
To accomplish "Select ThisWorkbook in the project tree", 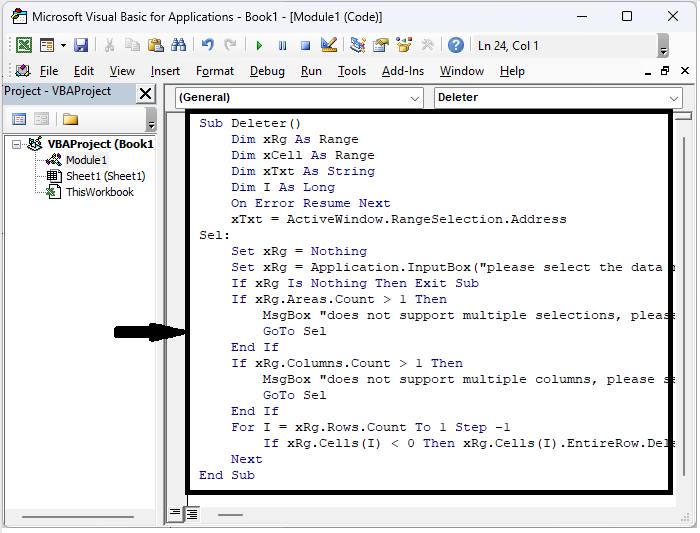I will click(x=100, y=192).
